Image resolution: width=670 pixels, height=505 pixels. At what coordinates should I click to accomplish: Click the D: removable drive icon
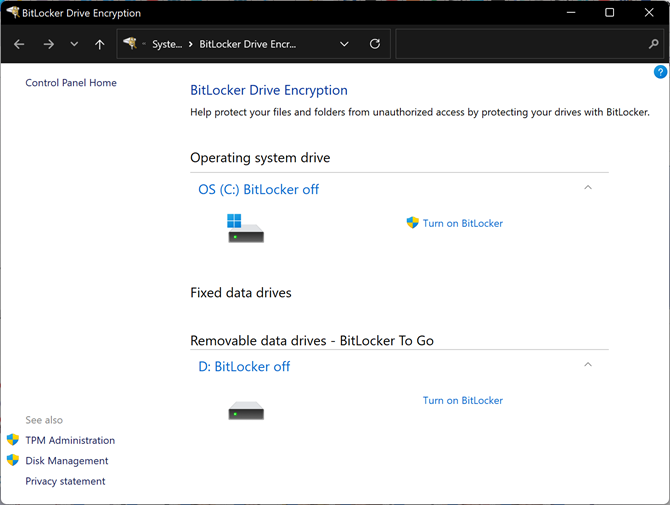pyautogui.click(x=246, y=411)
